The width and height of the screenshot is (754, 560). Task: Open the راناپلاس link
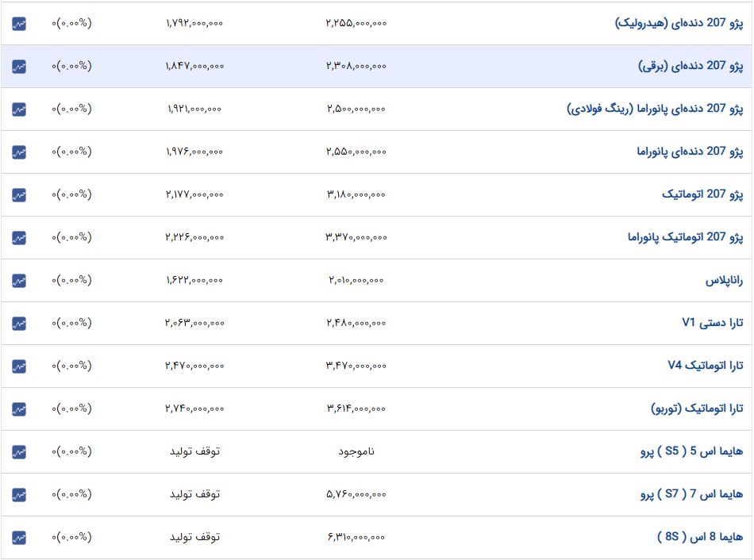724,280
